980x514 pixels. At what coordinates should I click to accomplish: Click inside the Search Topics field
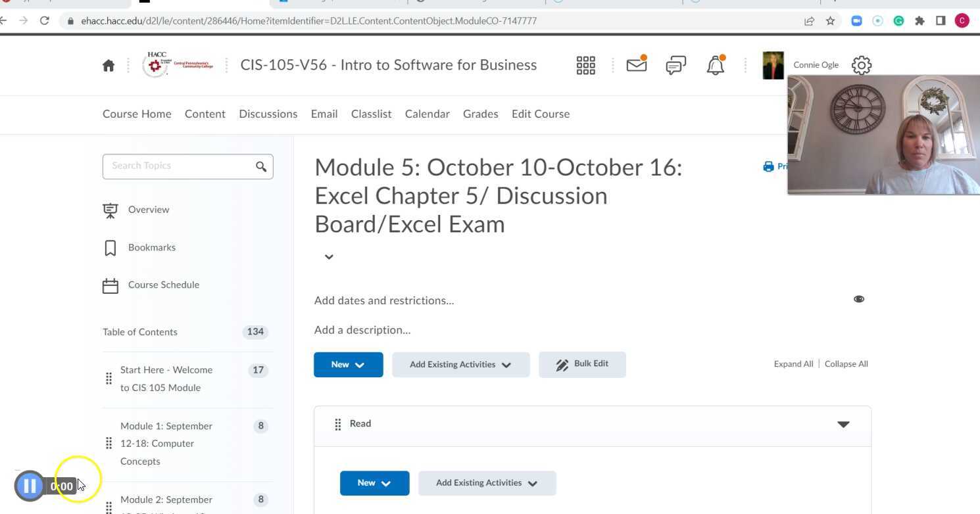tap(178, 166)
